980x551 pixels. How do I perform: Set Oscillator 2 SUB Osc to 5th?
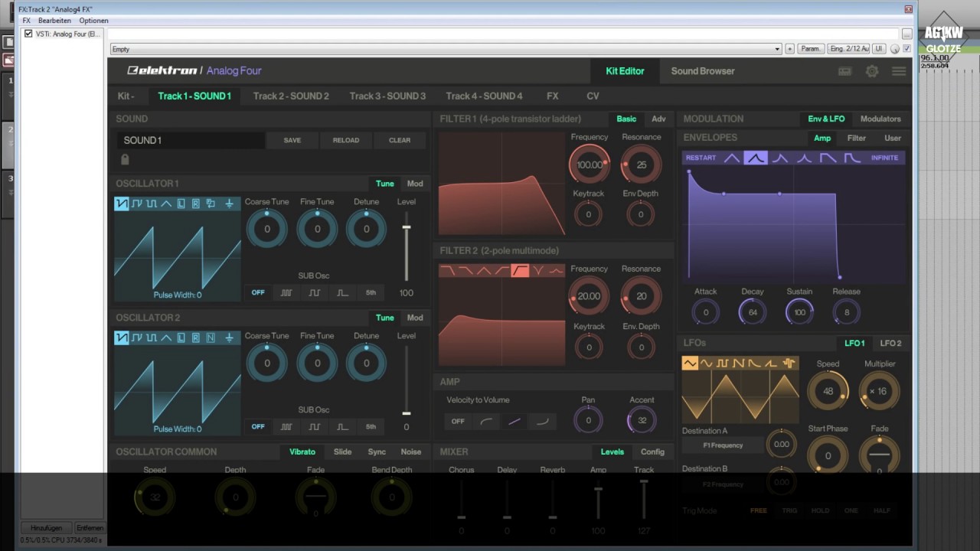[371, 426]
